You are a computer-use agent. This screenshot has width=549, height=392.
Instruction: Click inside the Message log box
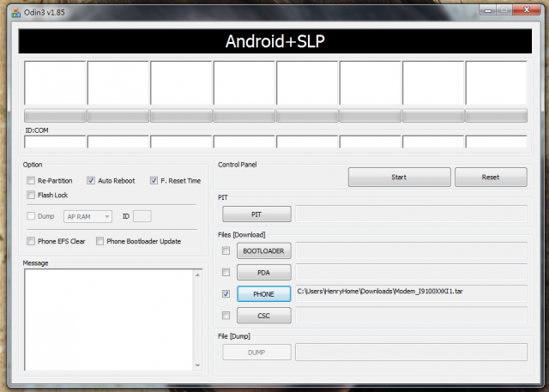click(109, 320)
